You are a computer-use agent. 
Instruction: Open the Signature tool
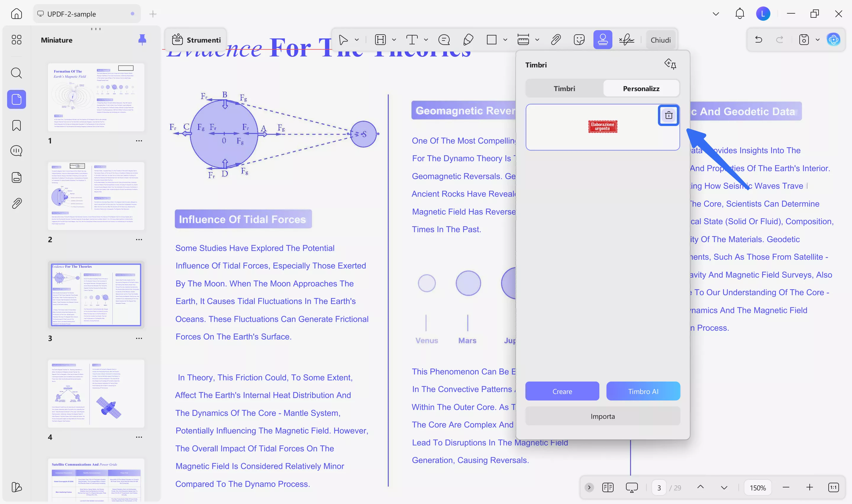pos(627,40)
